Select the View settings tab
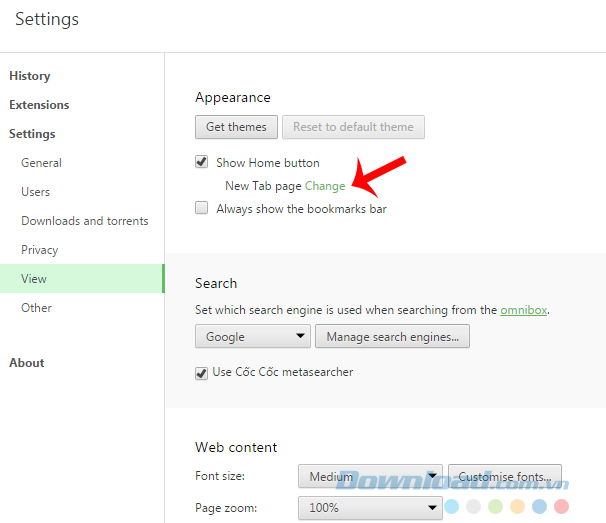Viewport: 606px width, 523px height. point(34,279)
